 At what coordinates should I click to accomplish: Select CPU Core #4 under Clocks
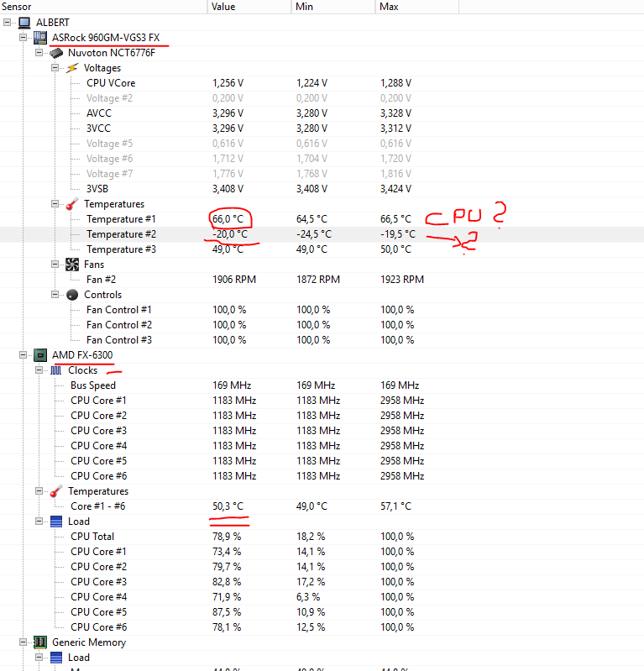(322, 446)
